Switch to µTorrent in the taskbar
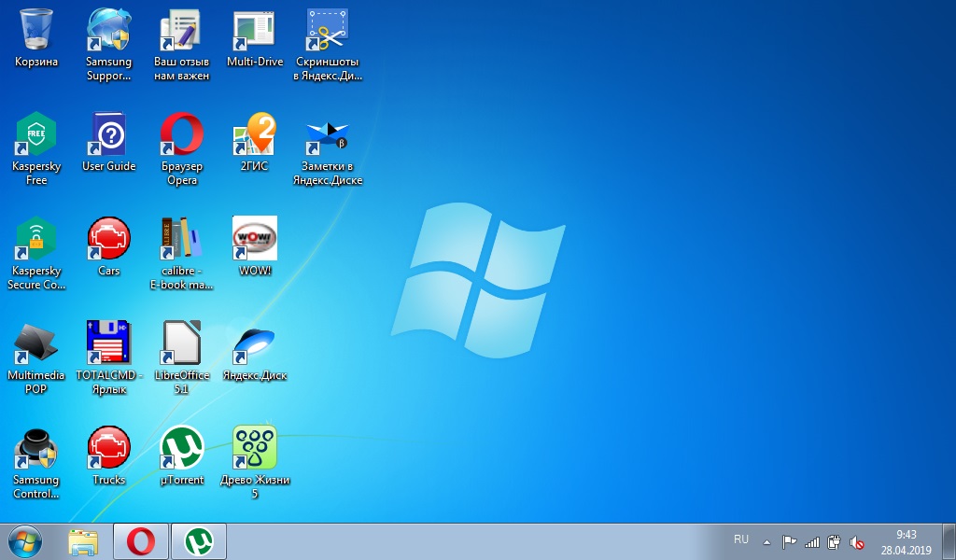956x560 pixels. point(199,541)
